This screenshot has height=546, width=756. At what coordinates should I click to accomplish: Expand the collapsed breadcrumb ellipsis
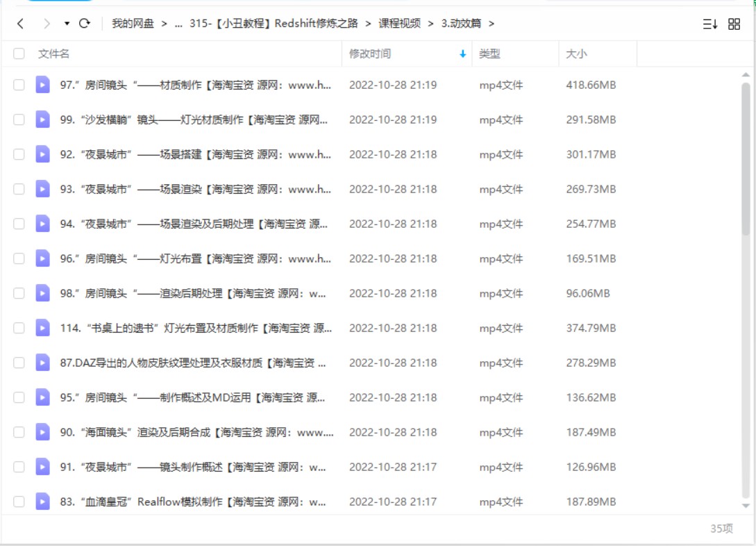pyautogui.click(x=178, y=24)
